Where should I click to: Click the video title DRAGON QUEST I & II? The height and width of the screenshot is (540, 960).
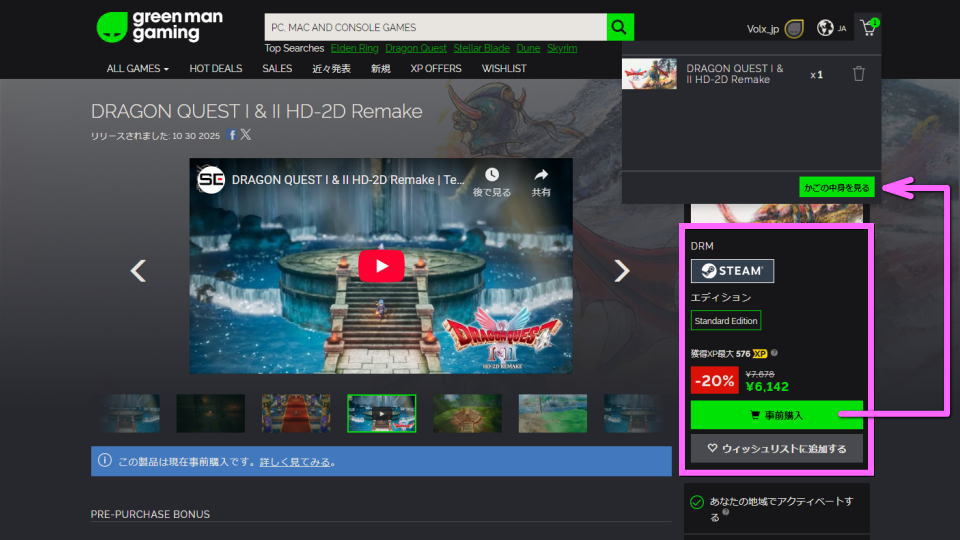(348, 180)
